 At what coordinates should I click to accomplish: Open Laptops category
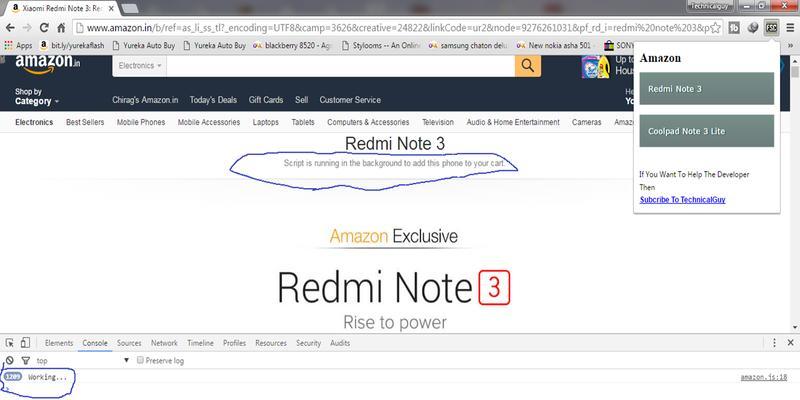266,122
